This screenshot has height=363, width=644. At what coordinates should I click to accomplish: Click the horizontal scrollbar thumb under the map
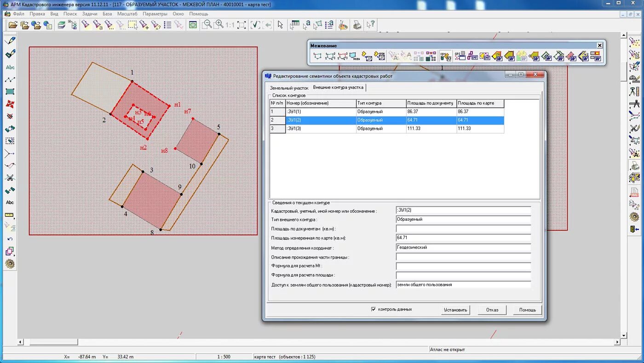point(54,342)
